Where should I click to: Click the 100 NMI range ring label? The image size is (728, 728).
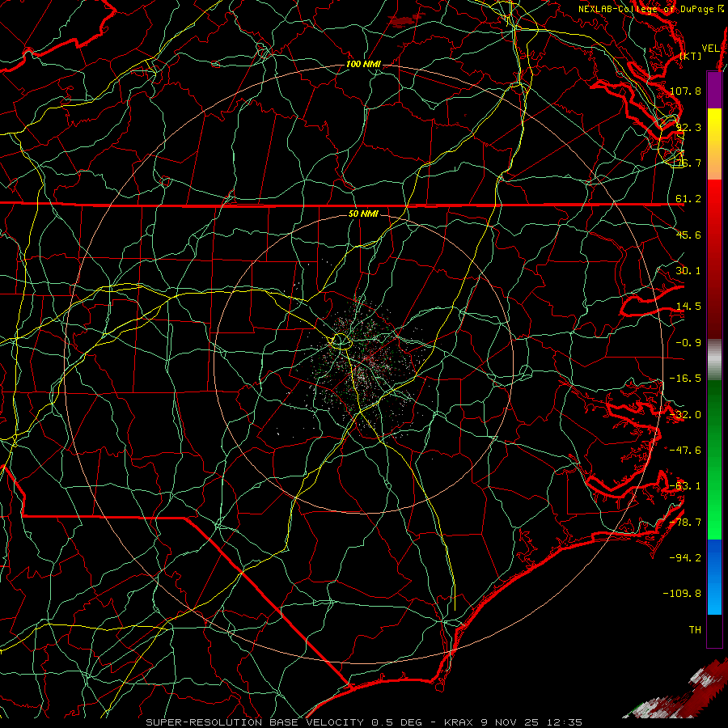click(363, 64)
